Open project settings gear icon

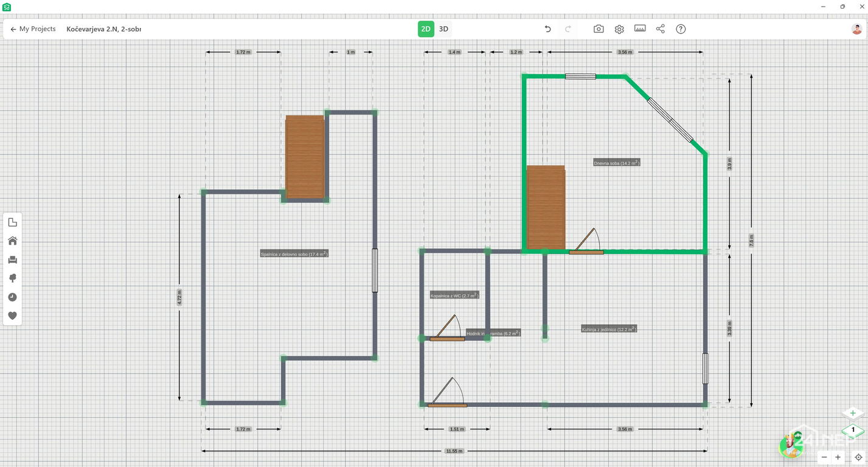(619, 29)
